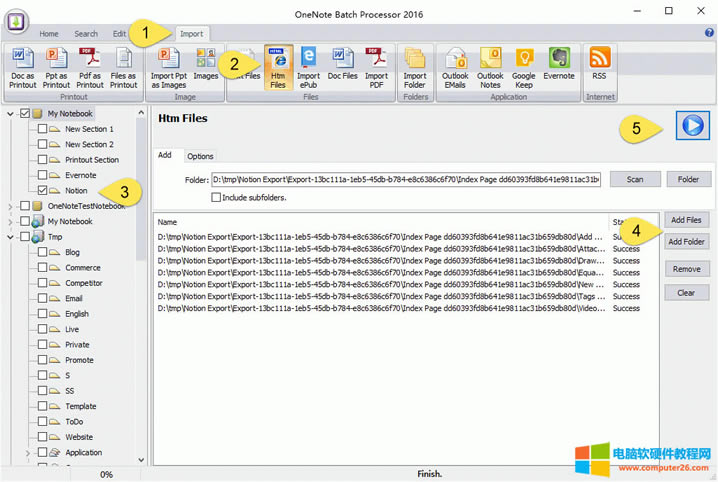Uncheck the Notion section checkbox
The width and height of the screenshot is (718, 482).
(x=42, y=190)
